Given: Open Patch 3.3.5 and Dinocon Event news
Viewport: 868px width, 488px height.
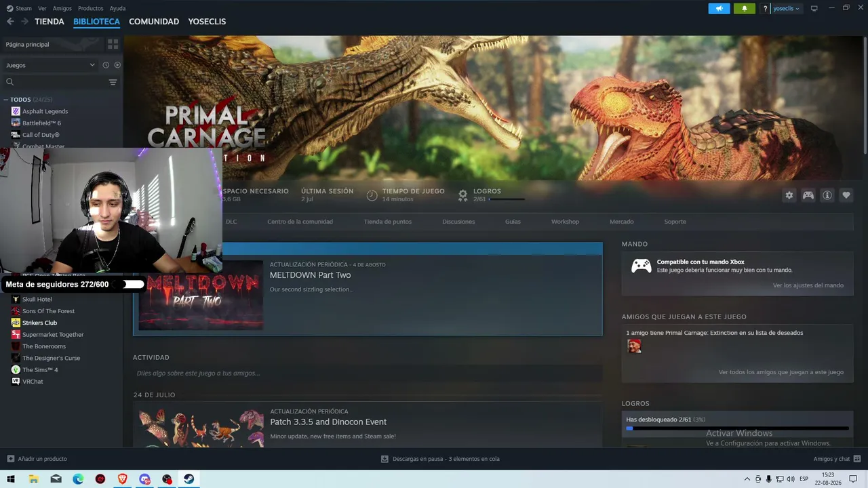Looking at the screenshot, I should 328,422.
